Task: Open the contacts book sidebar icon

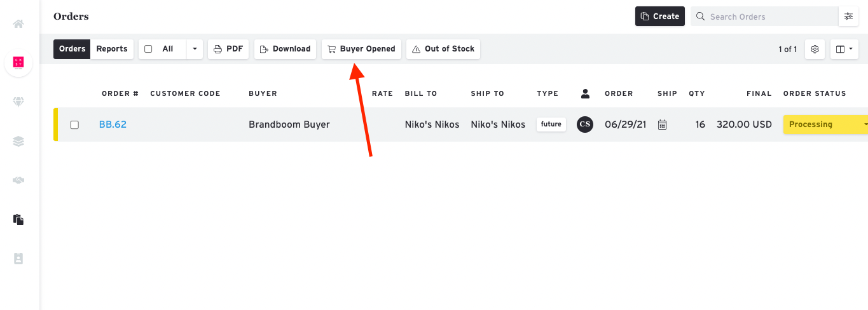Action: pos(18,259)
